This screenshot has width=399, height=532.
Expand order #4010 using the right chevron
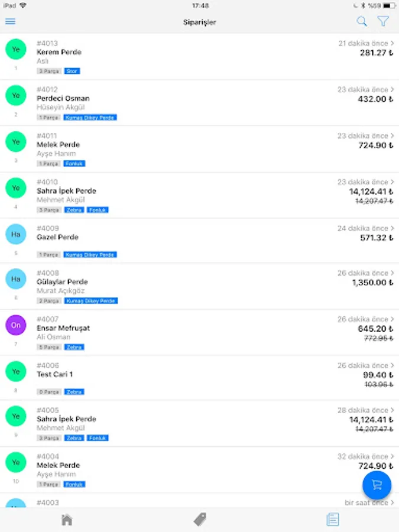392,182
